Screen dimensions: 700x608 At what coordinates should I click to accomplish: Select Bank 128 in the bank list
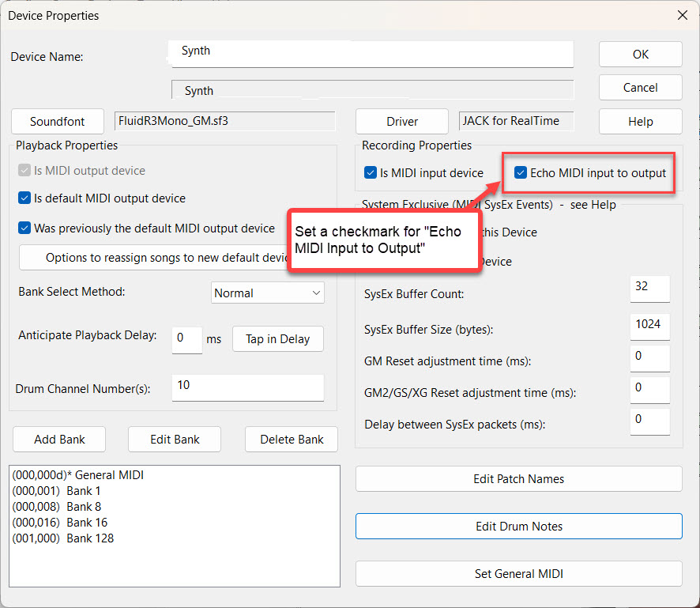click(x=63, y=538)
